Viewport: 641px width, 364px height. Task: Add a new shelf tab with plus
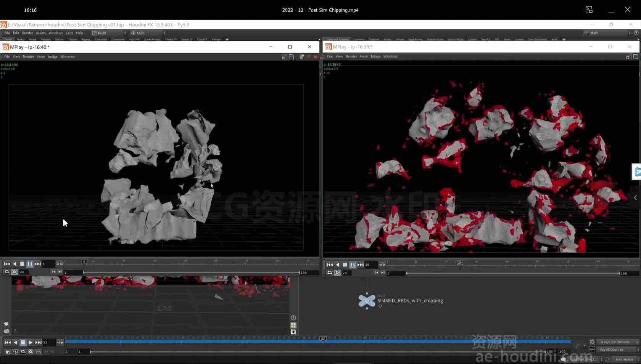click(227, 39)
